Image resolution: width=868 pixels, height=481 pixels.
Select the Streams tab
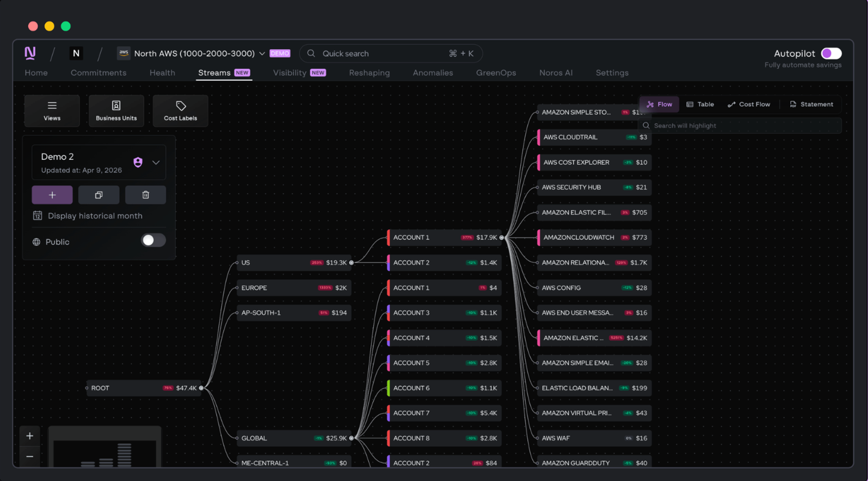coord(224,73)
